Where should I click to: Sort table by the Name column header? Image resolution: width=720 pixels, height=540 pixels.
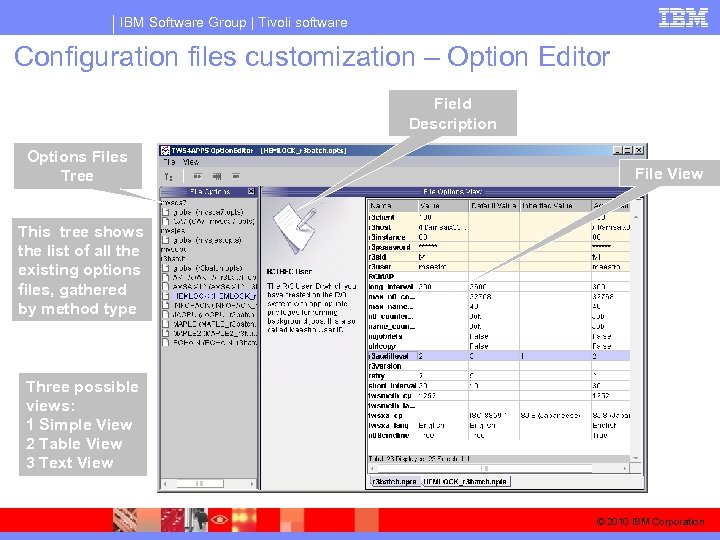point(393,206)
